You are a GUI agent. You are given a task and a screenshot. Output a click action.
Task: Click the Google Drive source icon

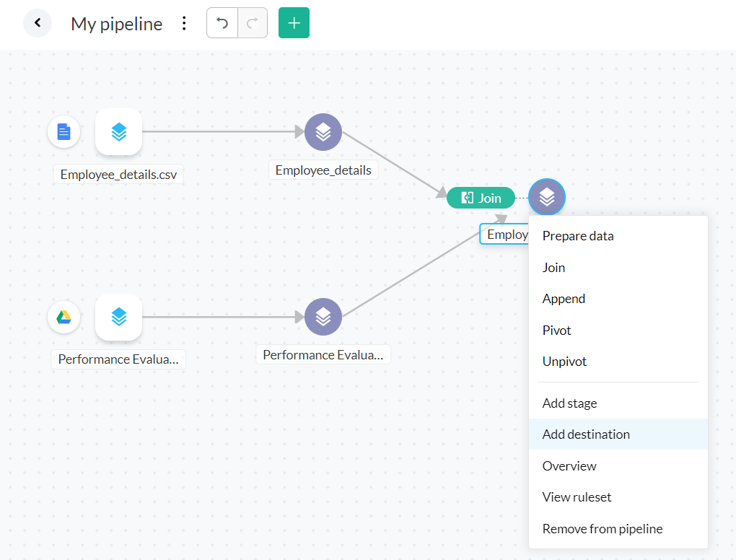click(x=63, y=318)
